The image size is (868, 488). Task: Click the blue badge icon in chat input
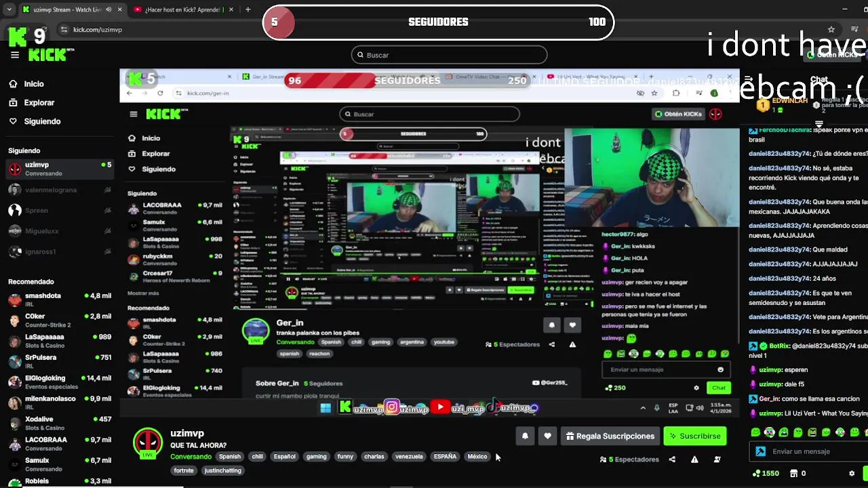pyautogui.click(x=761, y=451)
